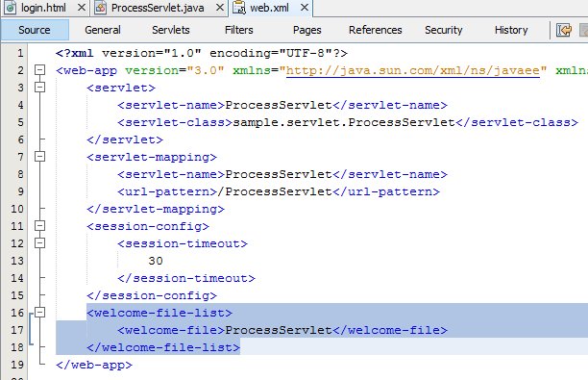Click the version="3.0" attribute
Viewport: 588px width, 380px height.
click(x=174, y=70)
